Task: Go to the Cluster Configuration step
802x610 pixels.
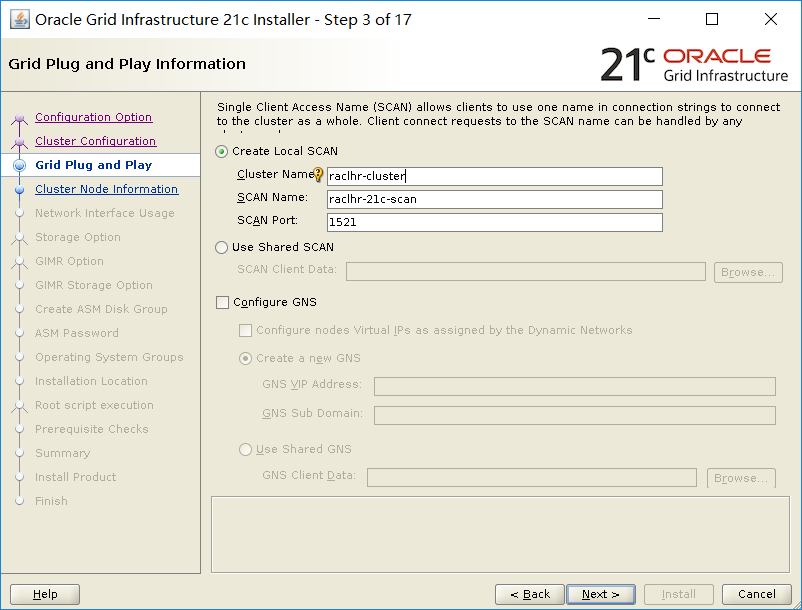Action: pyautogui.click(x=96, y=141)
